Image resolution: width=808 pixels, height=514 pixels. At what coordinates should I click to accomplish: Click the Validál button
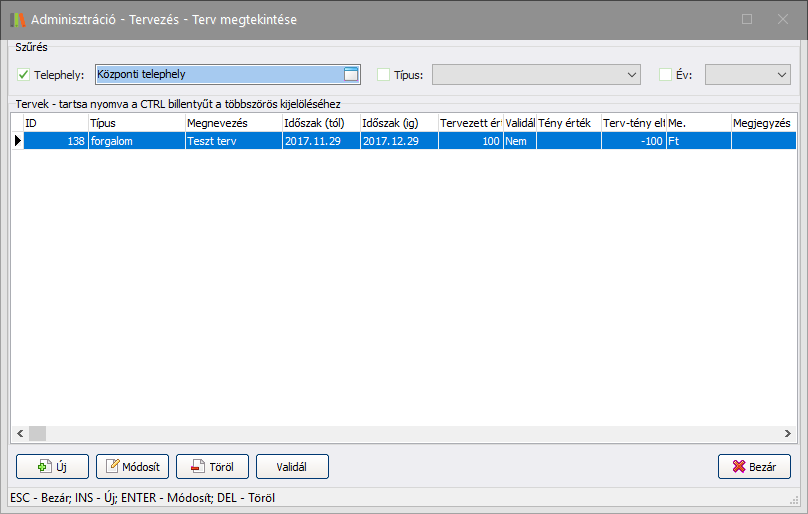[x=292, y=467]
